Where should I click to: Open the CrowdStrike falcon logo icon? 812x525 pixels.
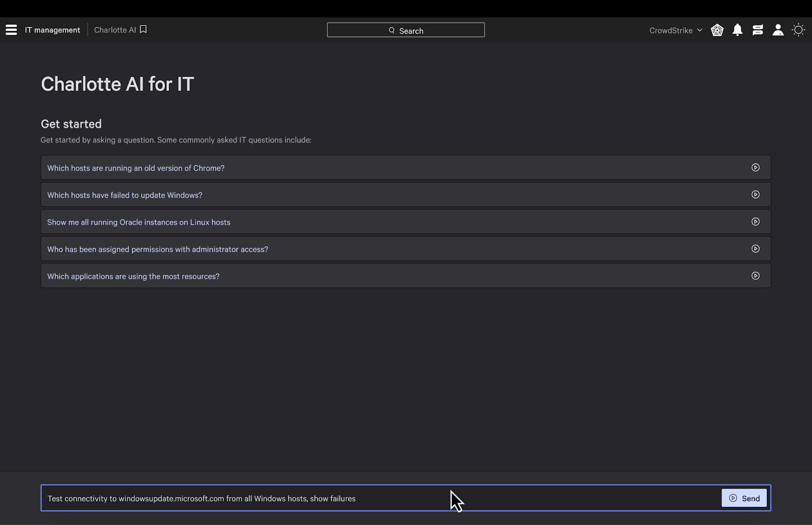point(717,30)
